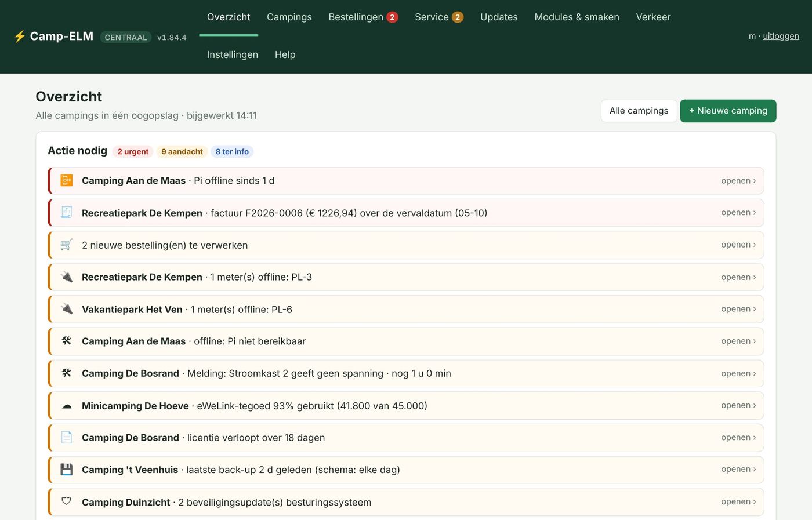Open the PL-6 meter offline alert
812x520 pixels.
tap(406, 310)
